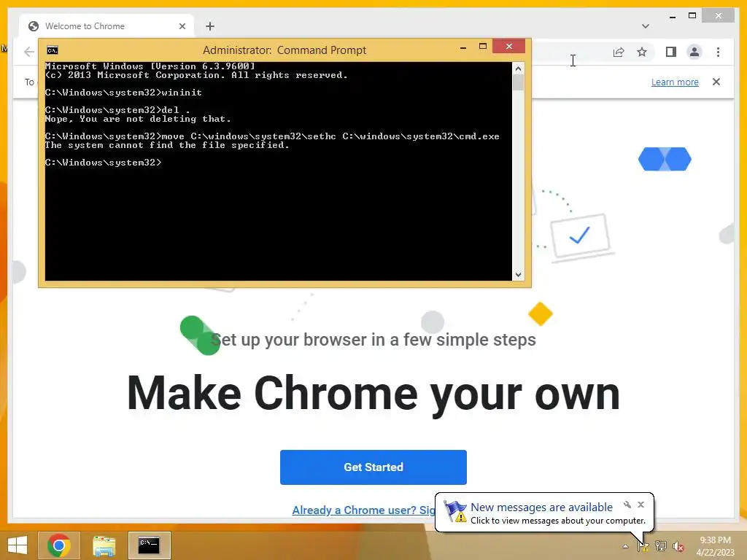Image resolution: width=747 pixels, height=560 pixels.
Task: Maximize the Command Prompt window
Action: click(483, 46)
